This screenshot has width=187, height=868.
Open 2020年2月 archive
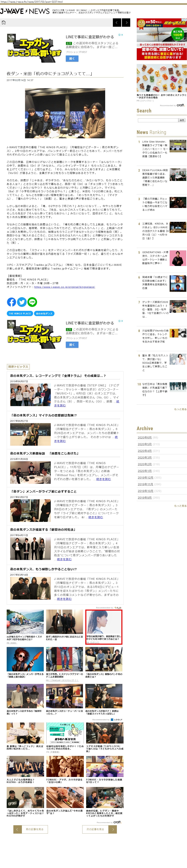pos(145,464)
